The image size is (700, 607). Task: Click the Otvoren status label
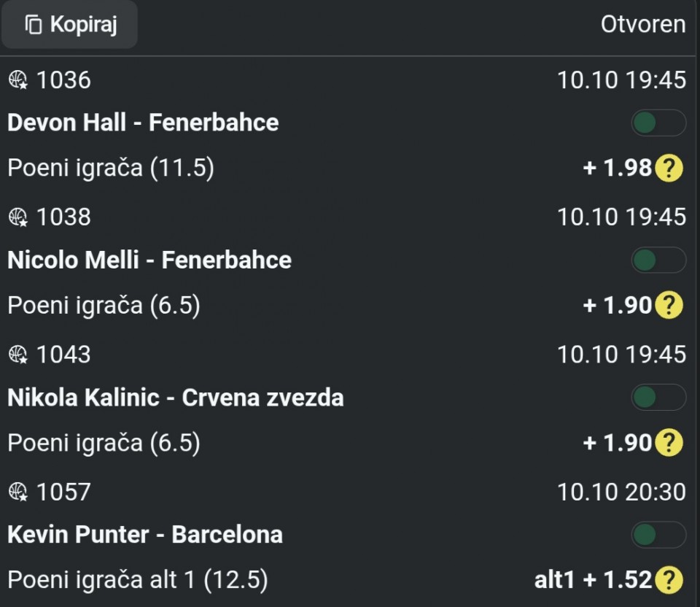pyautogui.click(x=642, y=24)
